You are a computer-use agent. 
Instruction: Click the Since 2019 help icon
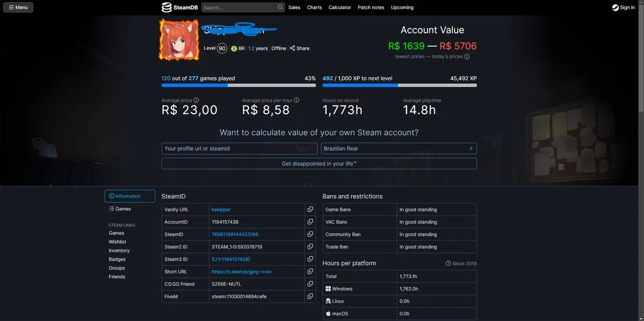click(448, 263)
